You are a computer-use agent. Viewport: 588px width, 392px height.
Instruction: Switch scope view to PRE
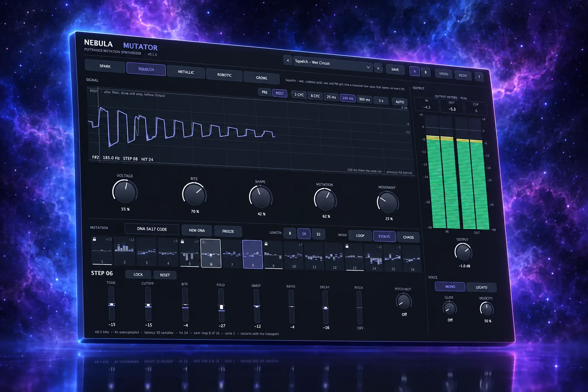click(265, 92)
